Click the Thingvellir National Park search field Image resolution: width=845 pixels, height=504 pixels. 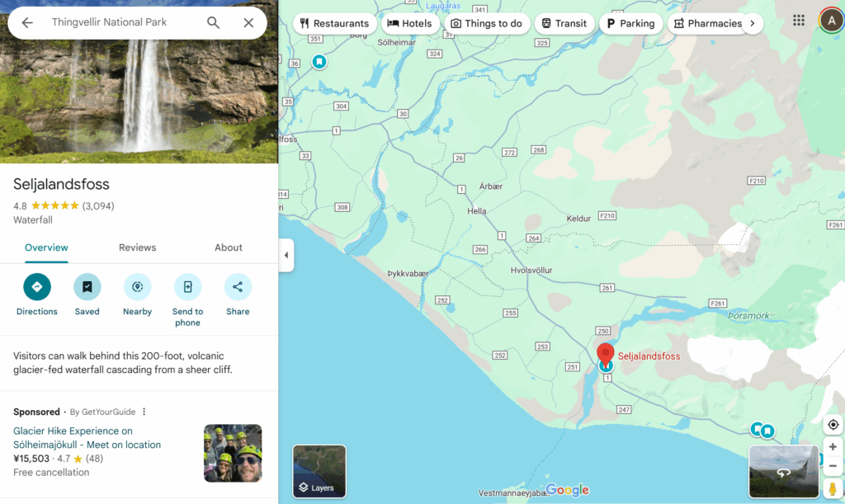110,22
